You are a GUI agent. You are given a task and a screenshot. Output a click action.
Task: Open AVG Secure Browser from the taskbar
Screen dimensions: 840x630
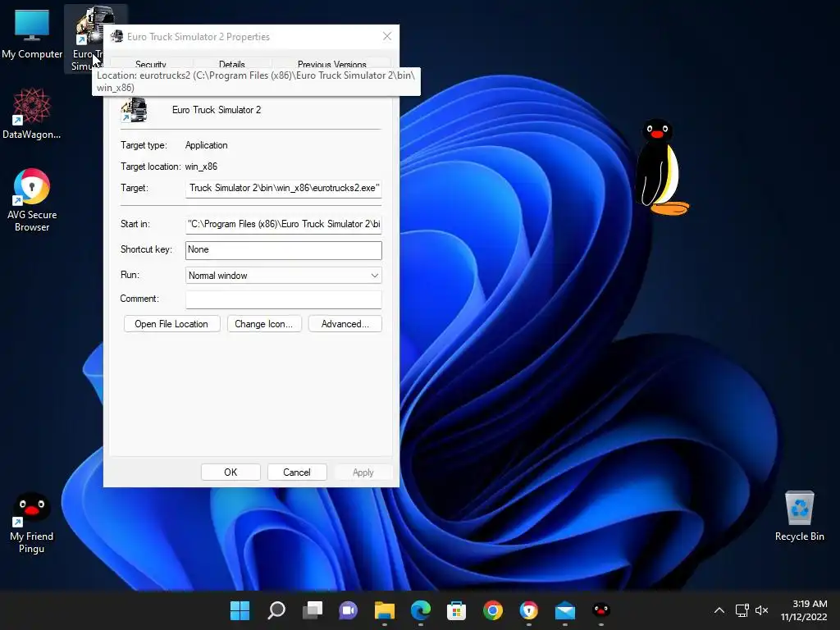coord(529,610)
